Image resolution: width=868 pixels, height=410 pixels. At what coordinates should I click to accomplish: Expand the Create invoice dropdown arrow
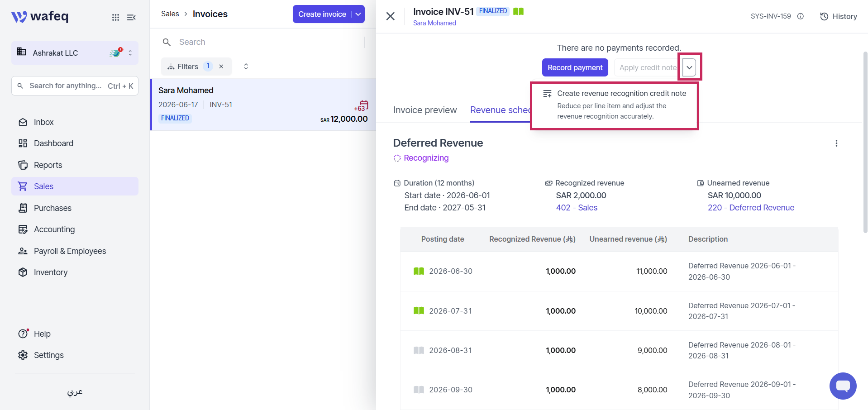(x=358, y=14)
